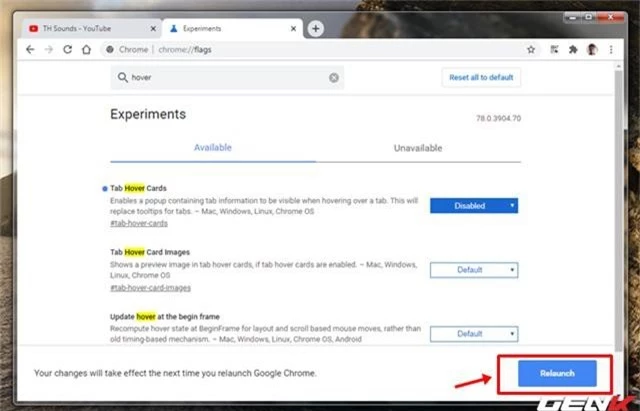
Task: Close the Experiments tab
Action: tap(293, 29)
